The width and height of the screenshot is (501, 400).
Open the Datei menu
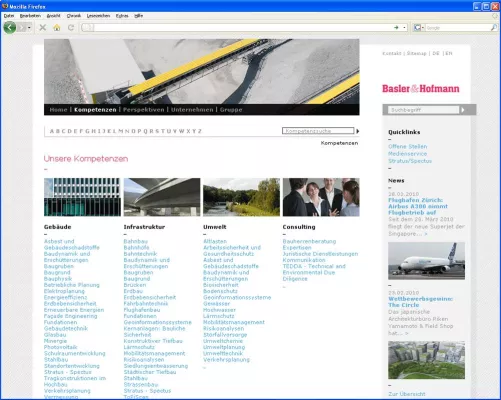pyautogui.click(x=9, y=16)
